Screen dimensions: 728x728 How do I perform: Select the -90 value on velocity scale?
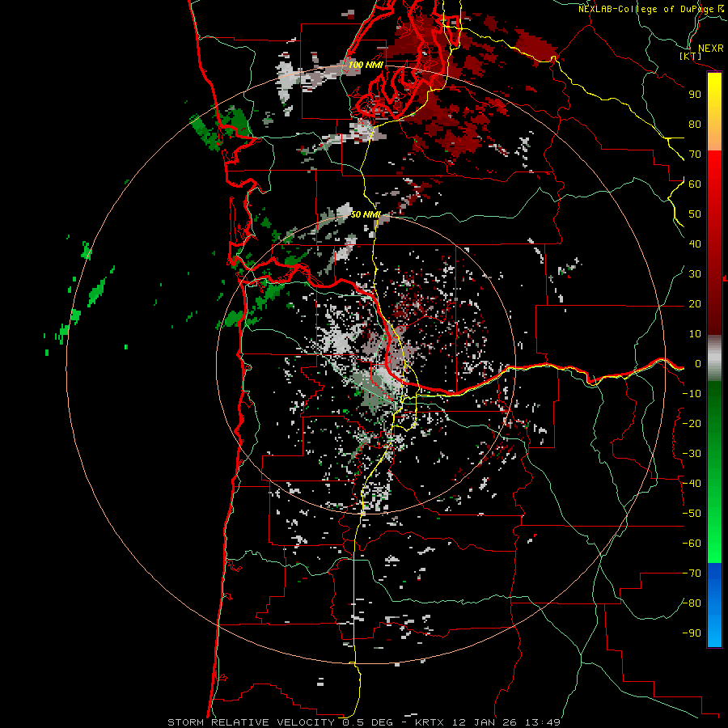[692, 633]
